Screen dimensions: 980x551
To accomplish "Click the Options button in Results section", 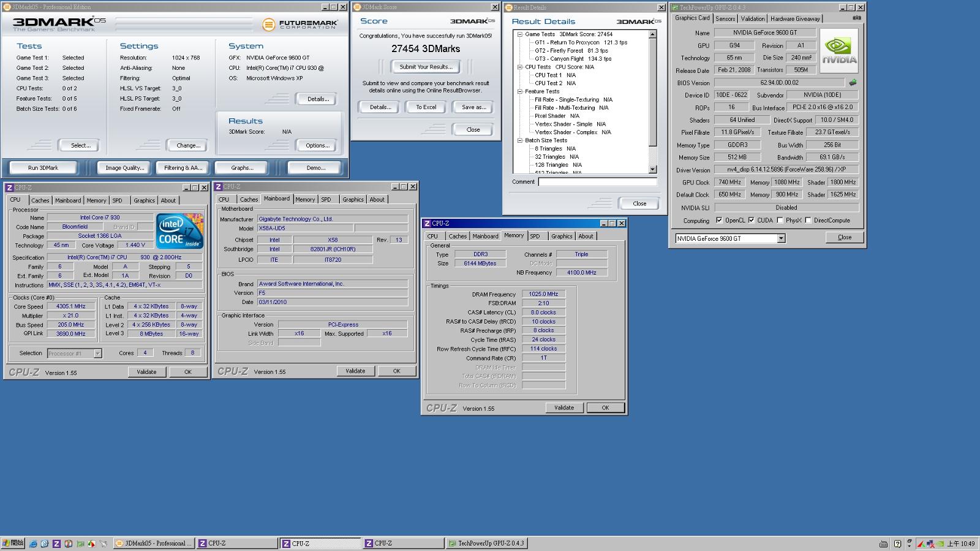I will pos(317,145).
